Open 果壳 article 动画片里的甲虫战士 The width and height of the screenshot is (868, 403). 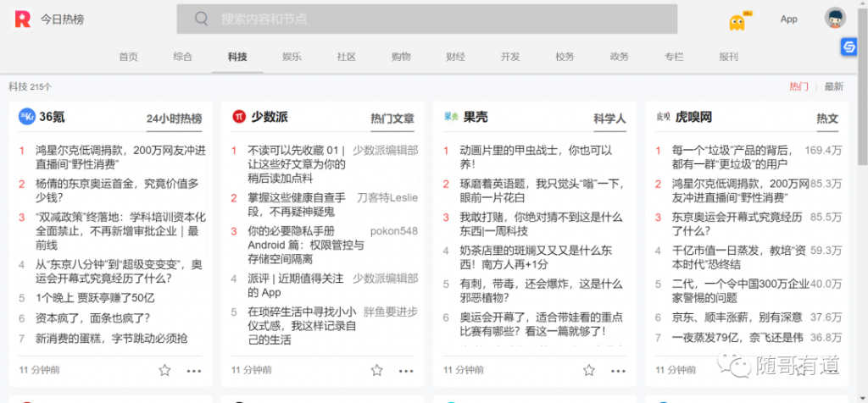point(536,157)
